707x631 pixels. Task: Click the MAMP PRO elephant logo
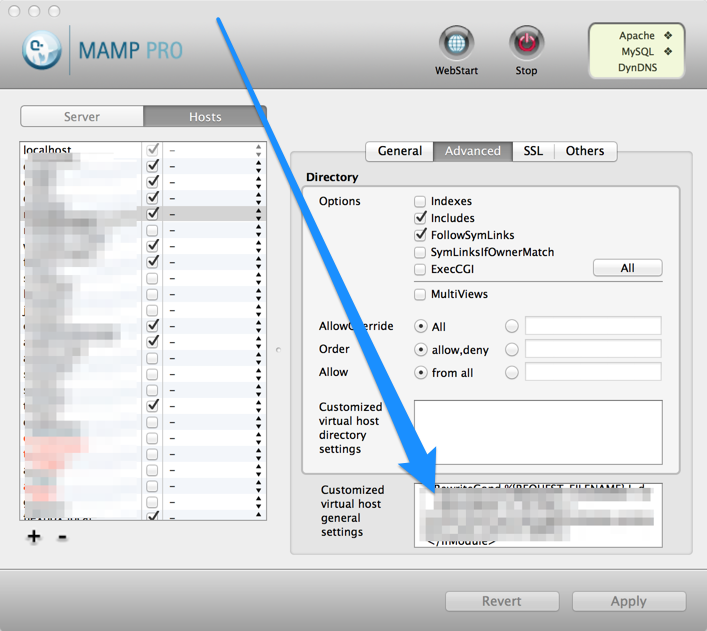[x=41, y=50]
